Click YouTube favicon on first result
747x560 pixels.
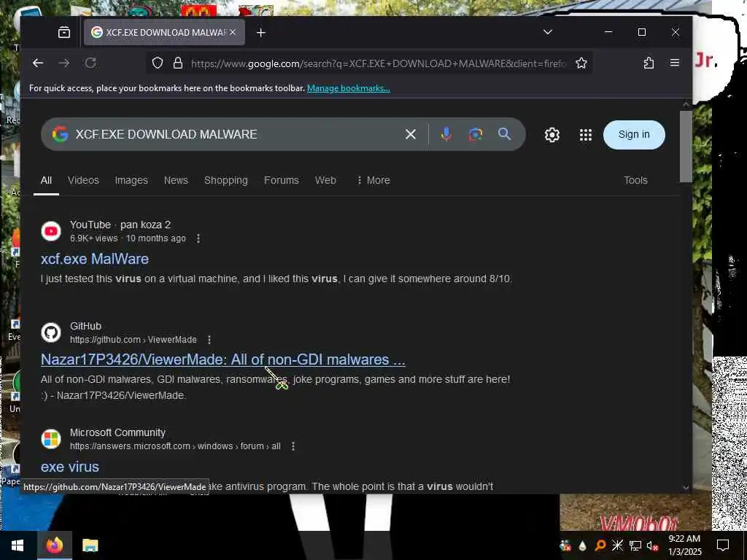point(51,231)
